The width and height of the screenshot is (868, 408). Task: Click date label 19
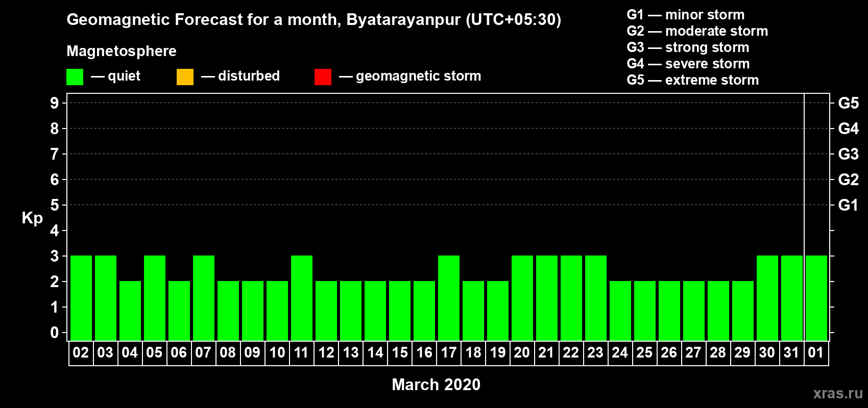point(498,353)
